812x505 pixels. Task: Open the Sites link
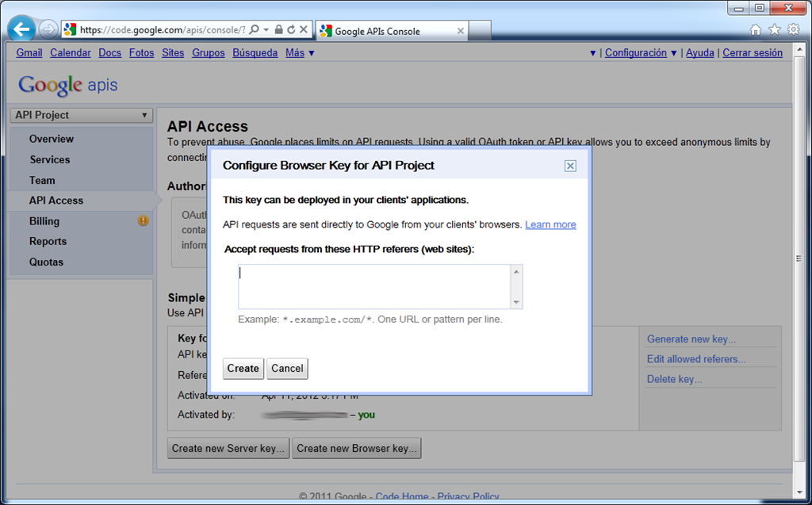click(x=173, y=53)
